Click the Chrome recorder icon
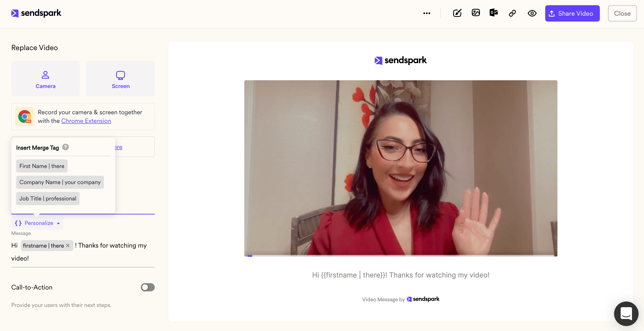Image resolution: width=644 pixels, height=331 pixels. 24,117
